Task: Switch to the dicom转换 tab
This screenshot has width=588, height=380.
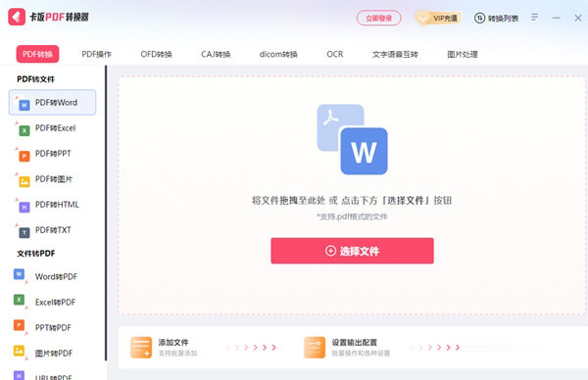Action: [x=278, y=54]
